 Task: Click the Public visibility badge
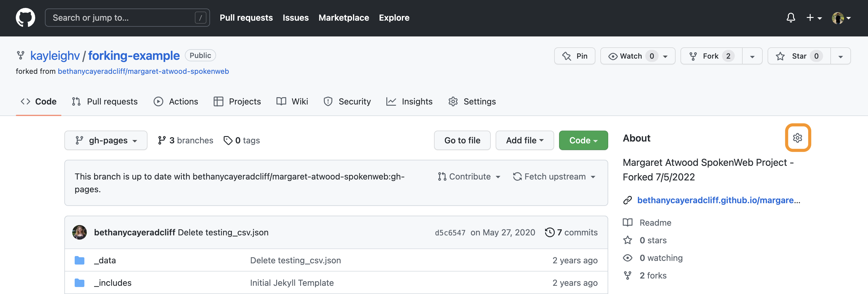[x=200, y=55]
